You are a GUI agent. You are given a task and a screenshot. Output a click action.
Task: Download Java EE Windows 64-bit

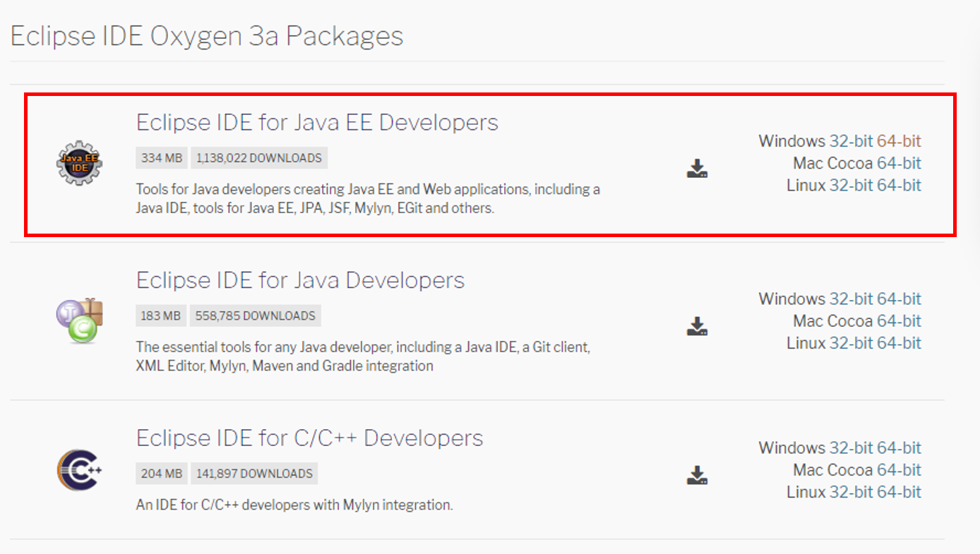899,141
